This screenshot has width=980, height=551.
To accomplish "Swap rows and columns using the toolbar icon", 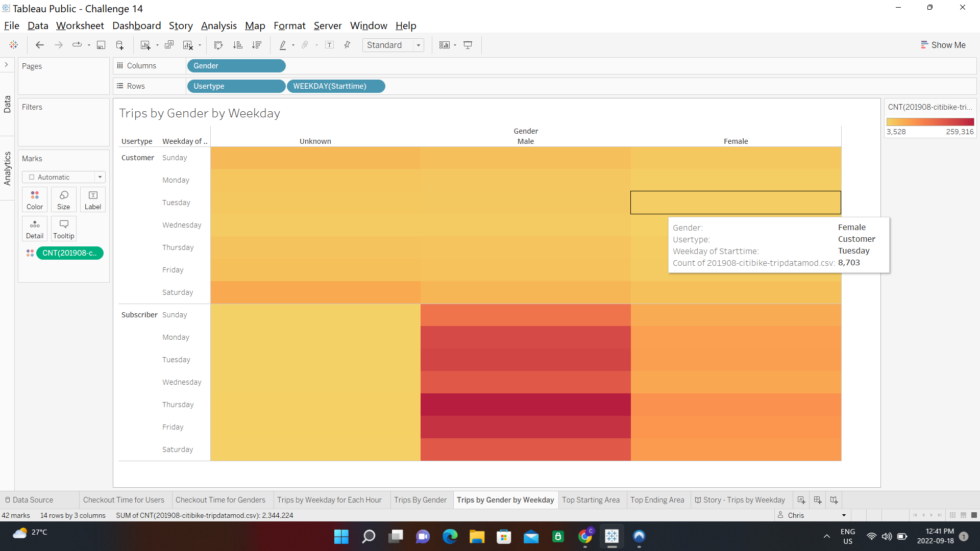I will point(218,45).
